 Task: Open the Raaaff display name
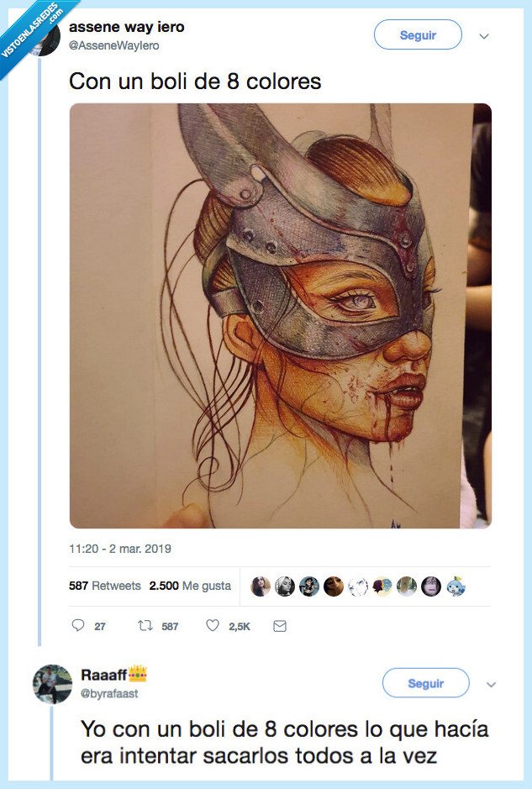(103, 675)
